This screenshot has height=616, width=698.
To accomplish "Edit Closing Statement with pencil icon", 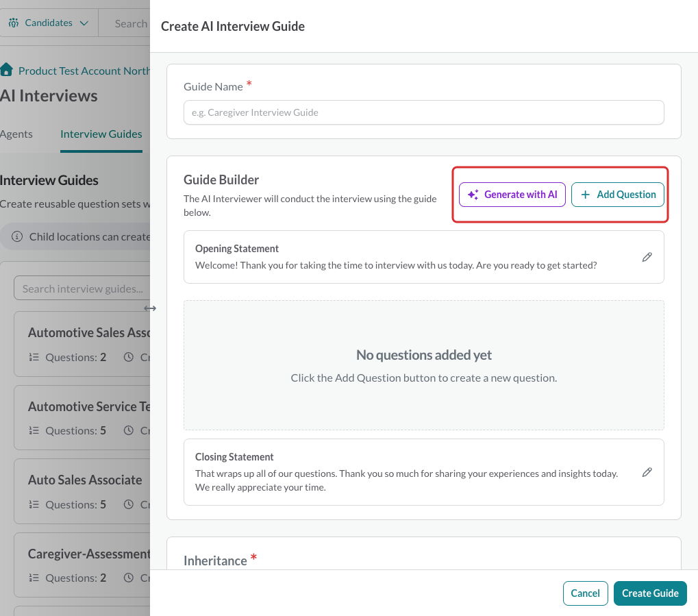I will pyautogui.click(x=647, y=472).
